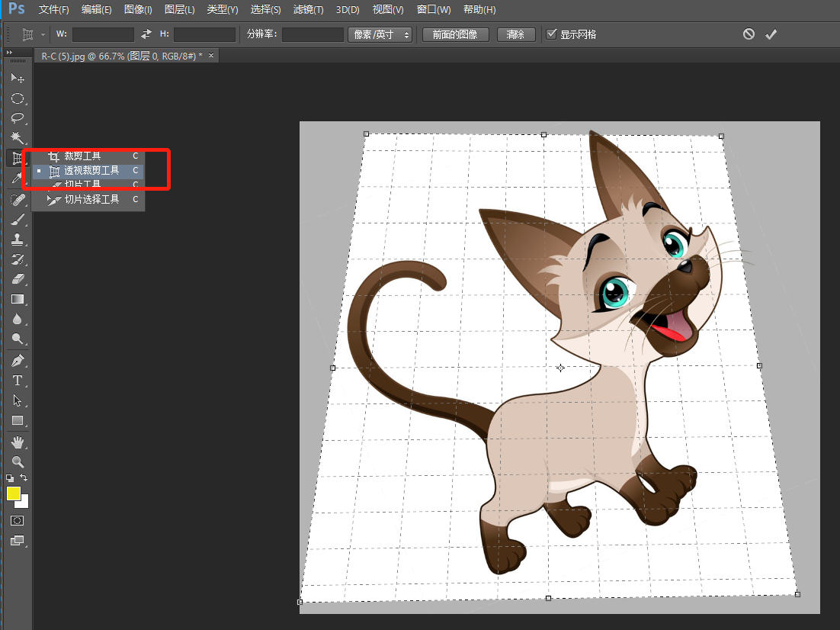Select the Path Selection tool
Image resolution: width=840 pixels, height=630 pixels.
[x=17, y=400]
